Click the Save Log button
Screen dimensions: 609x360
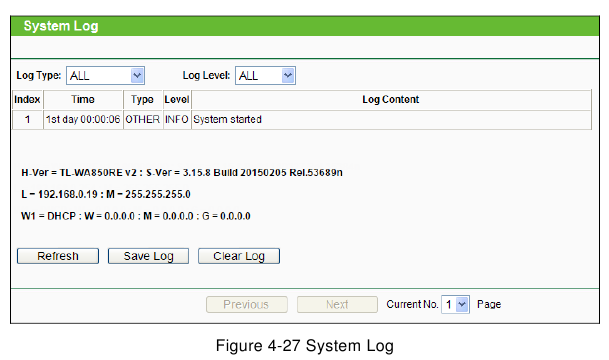point(148,256)
